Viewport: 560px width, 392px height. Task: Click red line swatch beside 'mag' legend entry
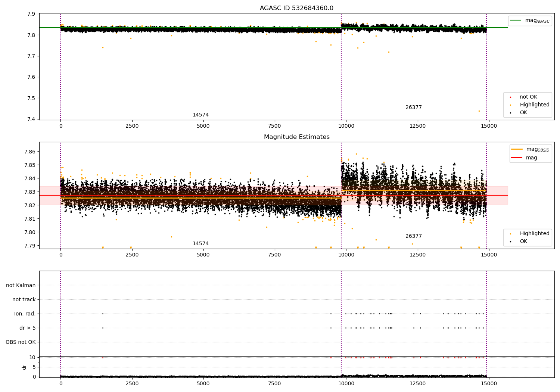(517, 158)
